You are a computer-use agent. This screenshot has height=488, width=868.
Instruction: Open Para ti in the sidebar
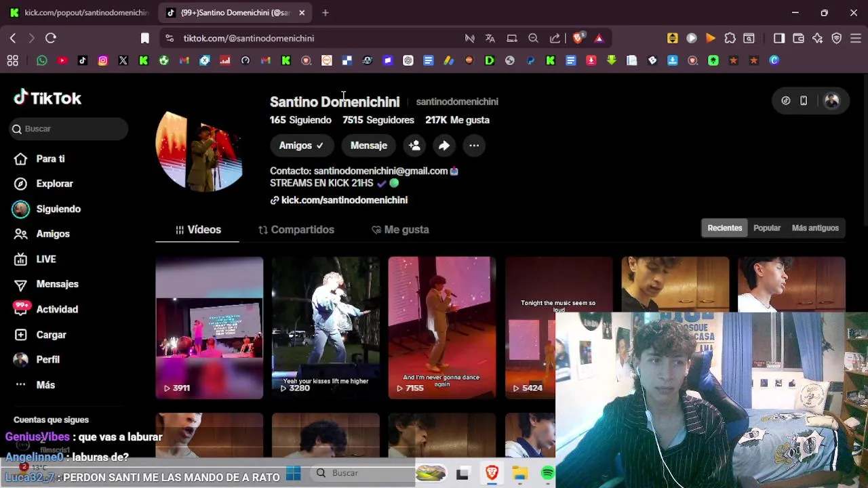click(x=41, y=159)
